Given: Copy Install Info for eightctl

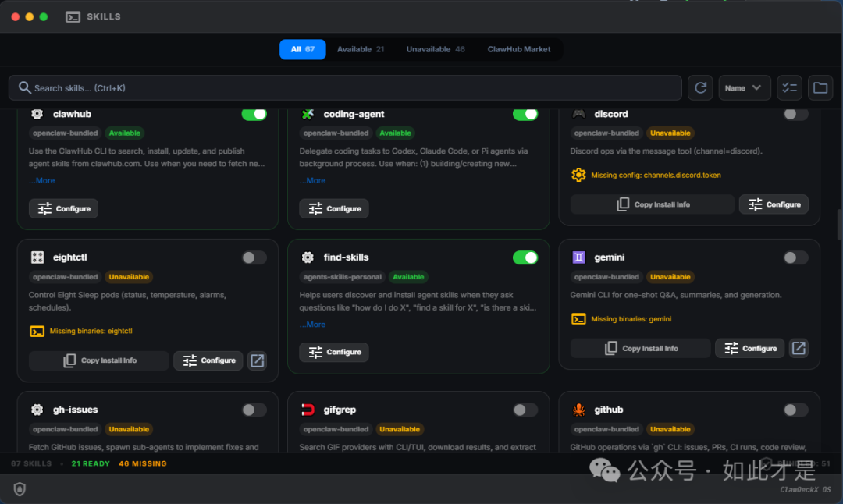Looking at the screenshot, I should (x=99, y=360).
